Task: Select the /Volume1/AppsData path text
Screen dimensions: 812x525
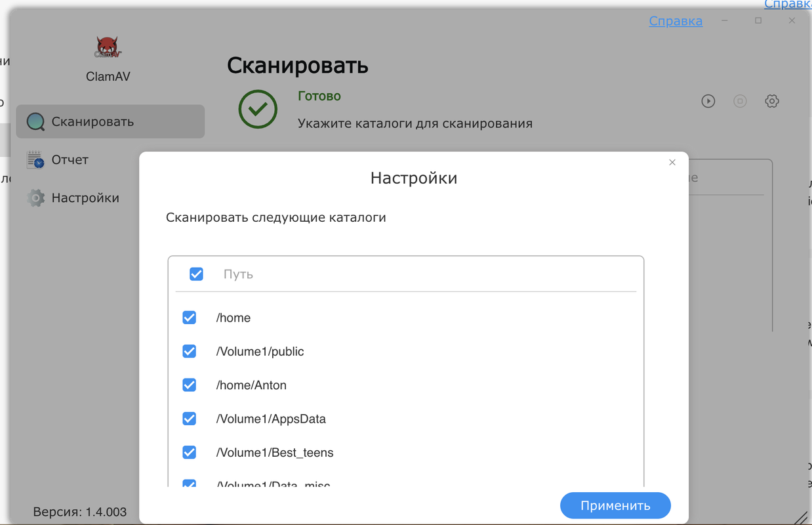Action: coord(271,419)
